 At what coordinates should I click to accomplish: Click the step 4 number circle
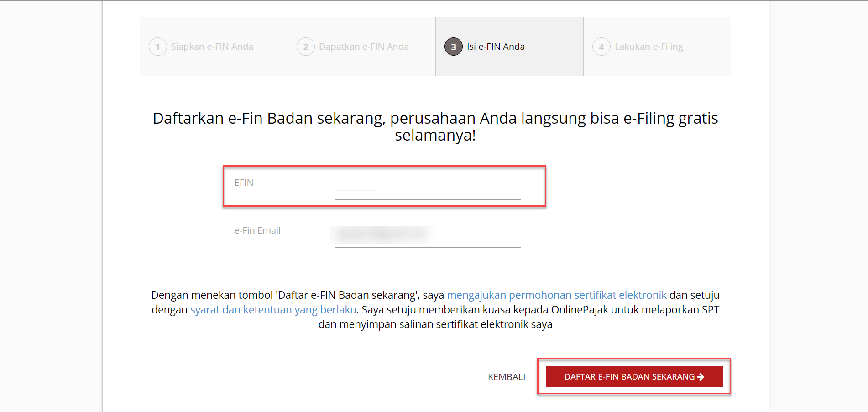(x=601, y=47)
